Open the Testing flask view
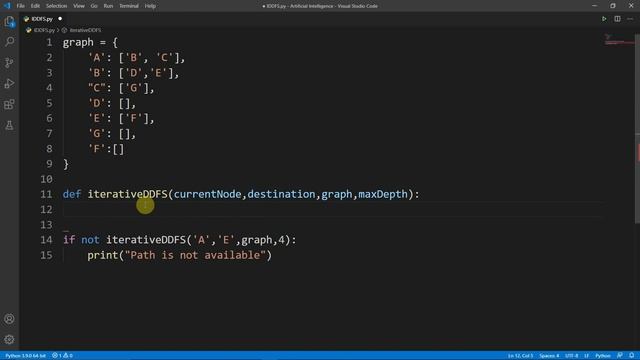The height and width of the screenshot is (360, 640). (9, 125)
